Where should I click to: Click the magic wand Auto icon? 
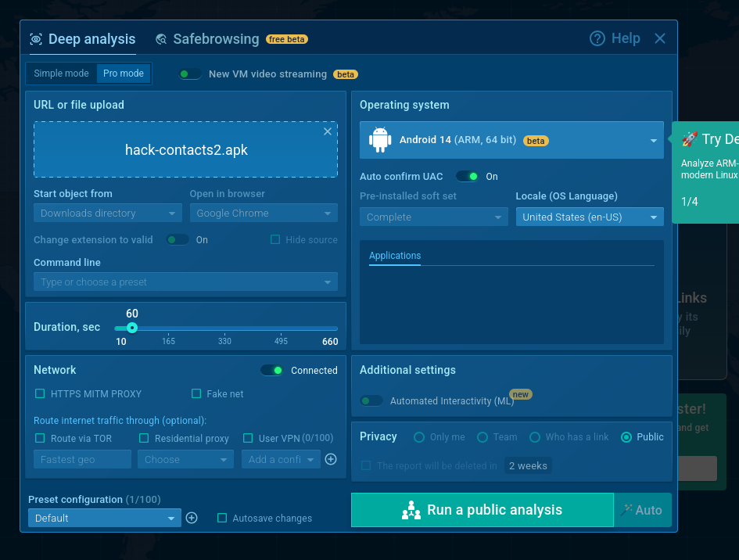click(x=626, y=510)
